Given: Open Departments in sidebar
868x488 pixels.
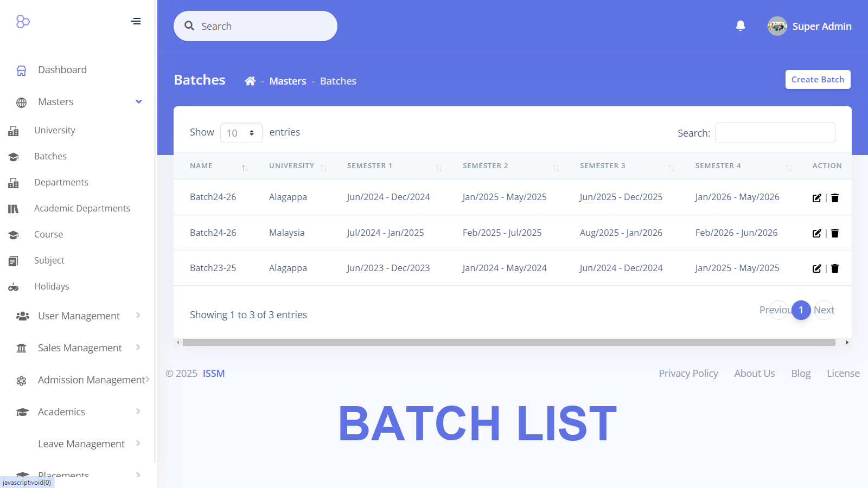Looking at the screenshot, I should tap(61, 182).
